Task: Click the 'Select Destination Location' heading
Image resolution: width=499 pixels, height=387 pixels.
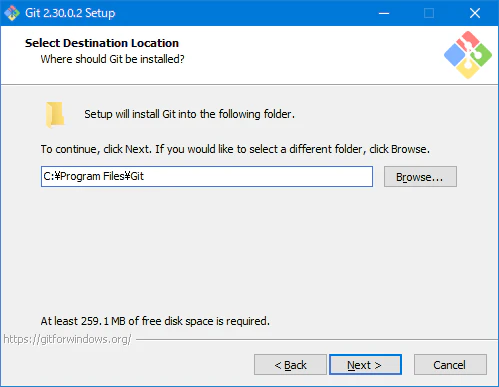Action: pos(102,43)
